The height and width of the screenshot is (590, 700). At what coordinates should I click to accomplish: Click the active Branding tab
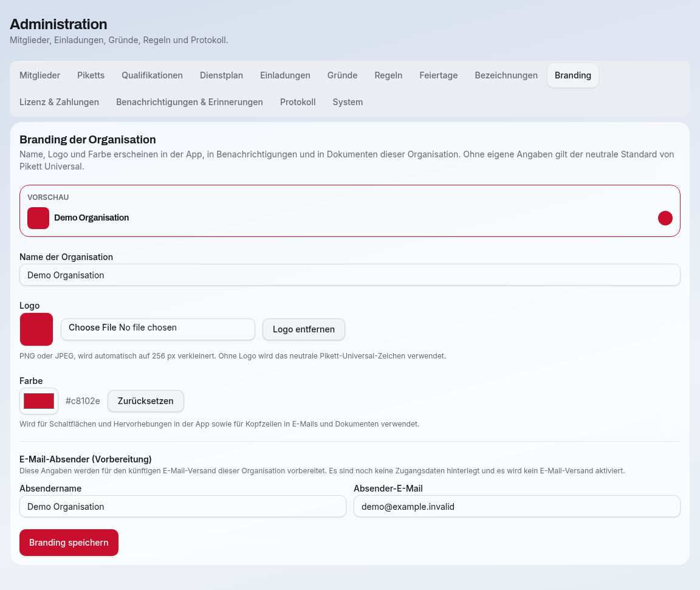coord(573,75)
